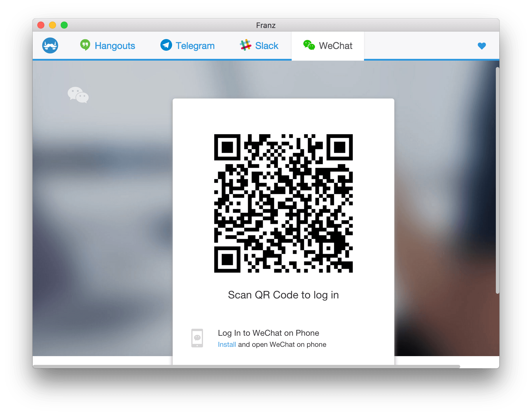Select the WeChat tab label
Viewport: 532px width, 415px height.
(x=335, y=46)
